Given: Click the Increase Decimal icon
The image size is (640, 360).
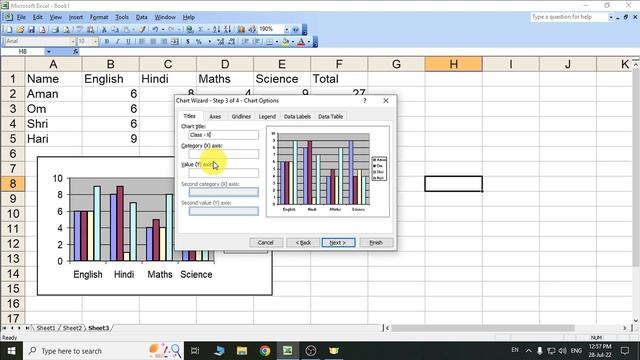Looking at the screenshot, I should [220, 41].
